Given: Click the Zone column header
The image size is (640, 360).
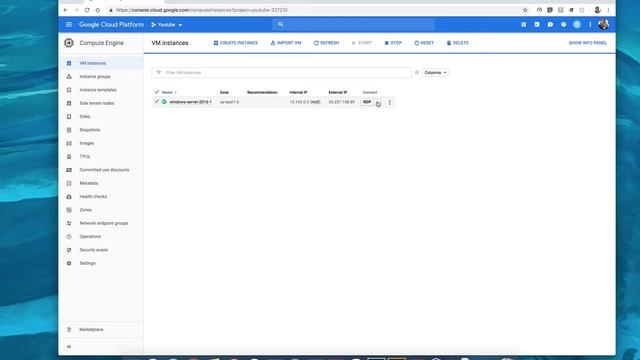Looking at the screenshot, I should click(x=224, y=93).
